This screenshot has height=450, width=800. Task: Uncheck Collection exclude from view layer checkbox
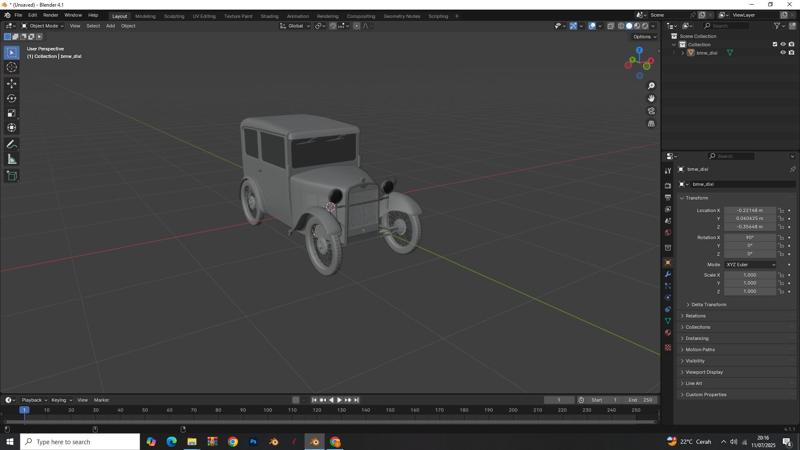775,44
